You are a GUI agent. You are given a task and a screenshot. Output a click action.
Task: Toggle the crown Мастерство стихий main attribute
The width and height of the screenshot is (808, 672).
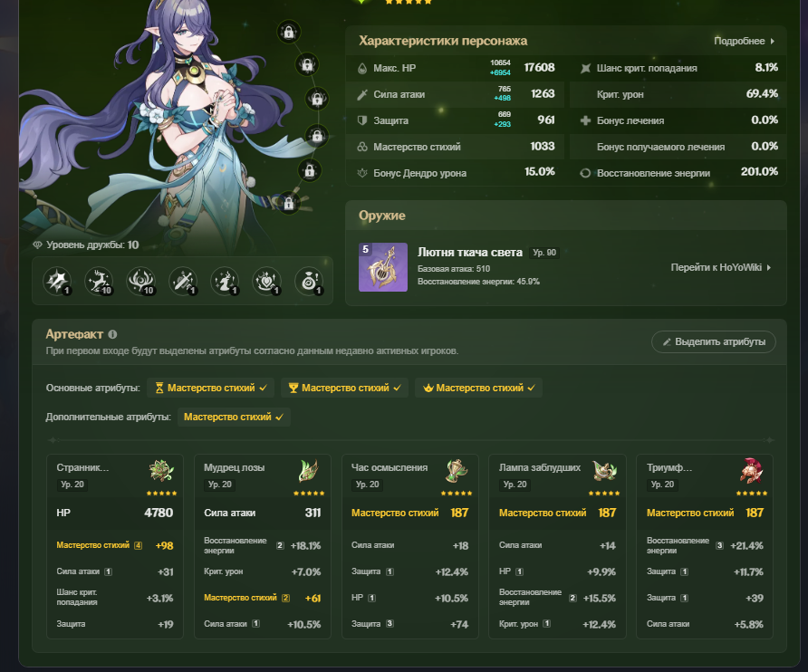click(478, 388)
